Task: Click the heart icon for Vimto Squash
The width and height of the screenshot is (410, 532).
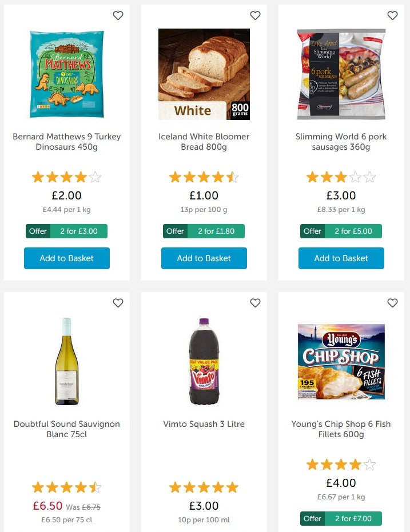Action: pos(255,303)
